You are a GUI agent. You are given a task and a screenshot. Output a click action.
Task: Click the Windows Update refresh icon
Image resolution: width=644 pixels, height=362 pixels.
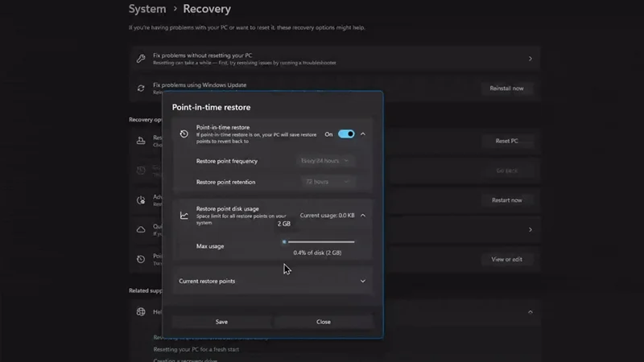[141, 88]
